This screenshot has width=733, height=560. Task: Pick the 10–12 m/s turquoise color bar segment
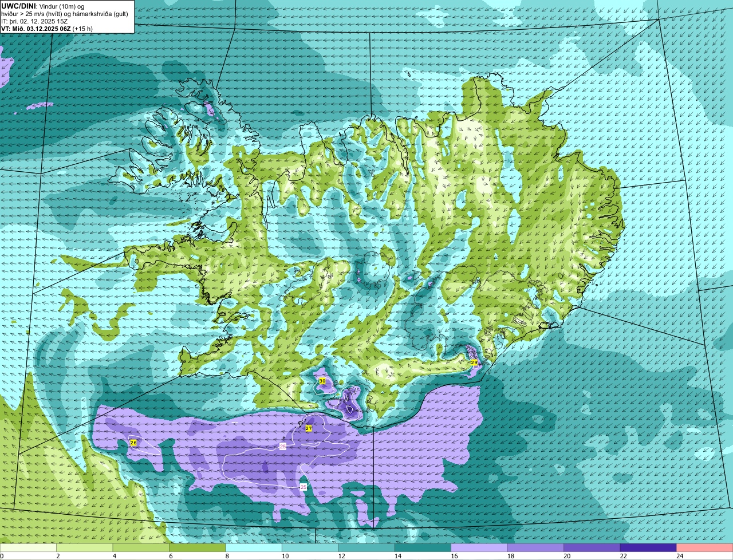pyautogui.click(x=310, y=548)
